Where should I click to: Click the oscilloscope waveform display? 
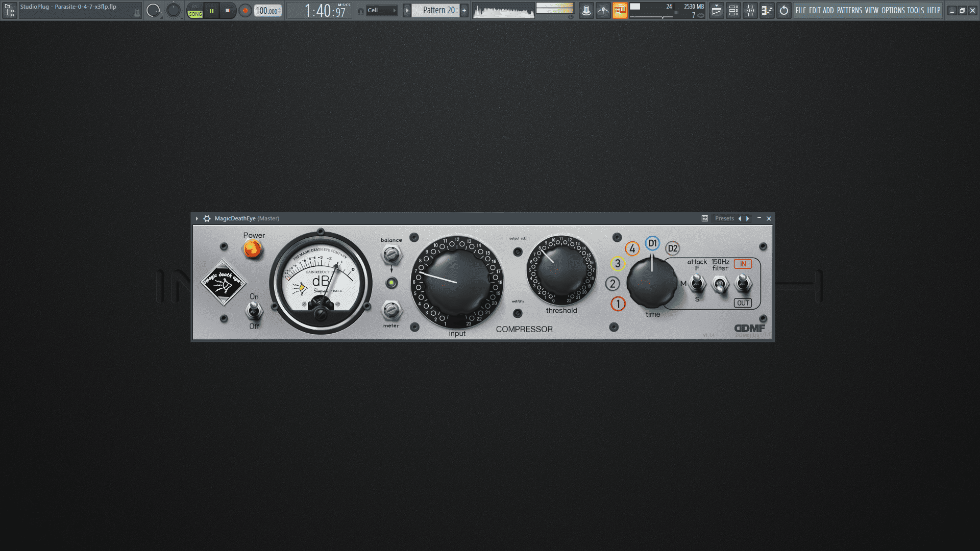(503, 10)
